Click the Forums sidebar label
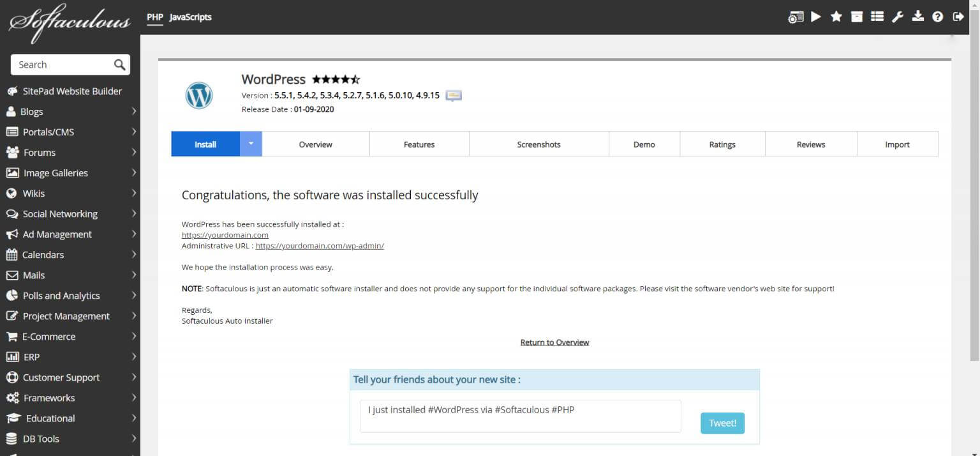The height and width of the screenshot is (456, 980). pos(39,153)
